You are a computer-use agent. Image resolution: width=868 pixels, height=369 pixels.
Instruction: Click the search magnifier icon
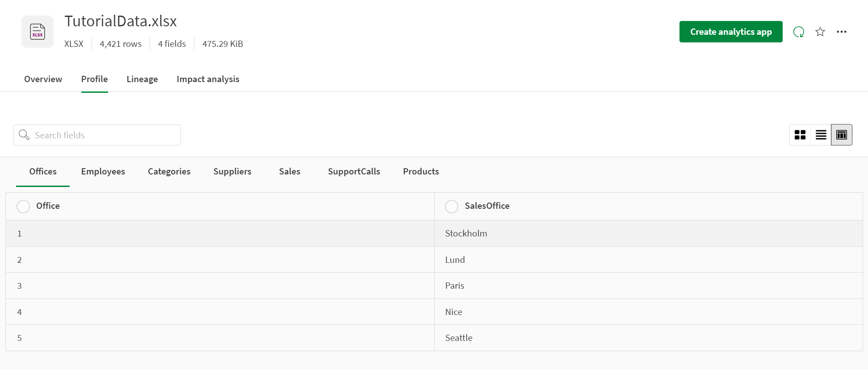(x=24, y=135)
